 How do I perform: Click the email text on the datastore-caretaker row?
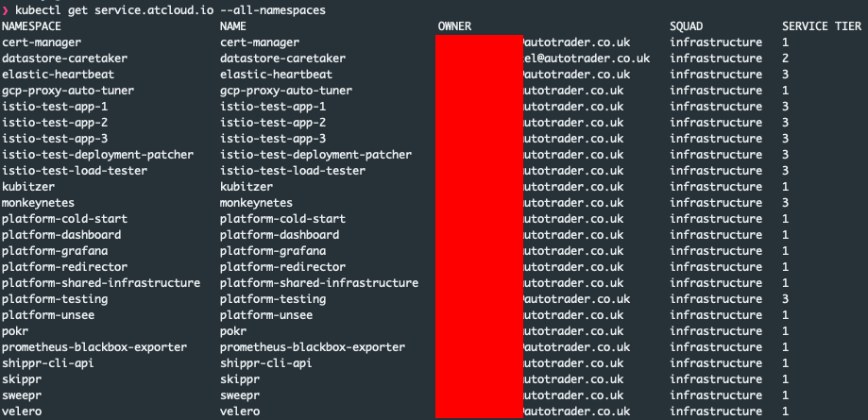587,59
